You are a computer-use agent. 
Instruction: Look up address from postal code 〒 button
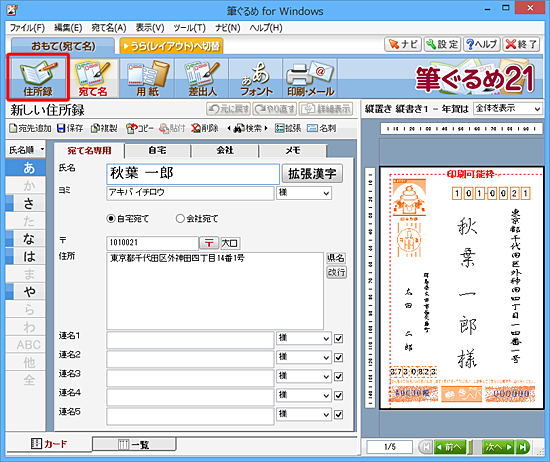click(209, 243)
